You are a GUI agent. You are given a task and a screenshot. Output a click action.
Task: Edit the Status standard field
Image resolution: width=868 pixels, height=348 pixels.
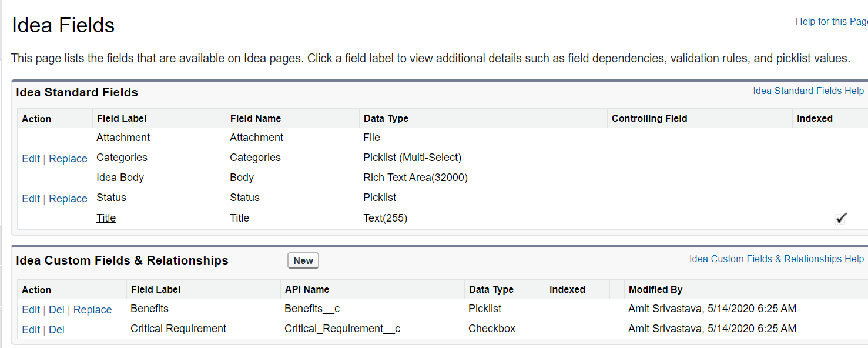(31, 199)
